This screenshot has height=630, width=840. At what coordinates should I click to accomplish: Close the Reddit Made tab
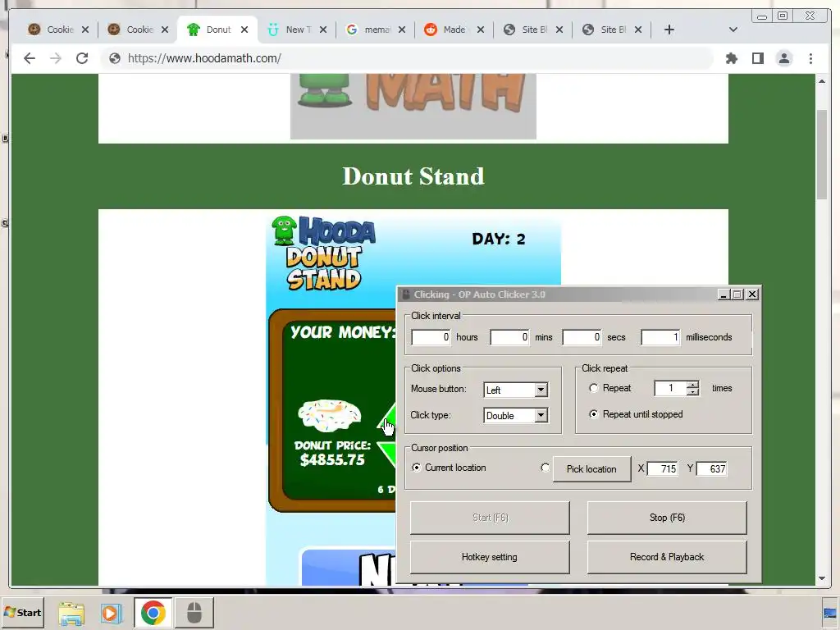[x=481, y=30]
